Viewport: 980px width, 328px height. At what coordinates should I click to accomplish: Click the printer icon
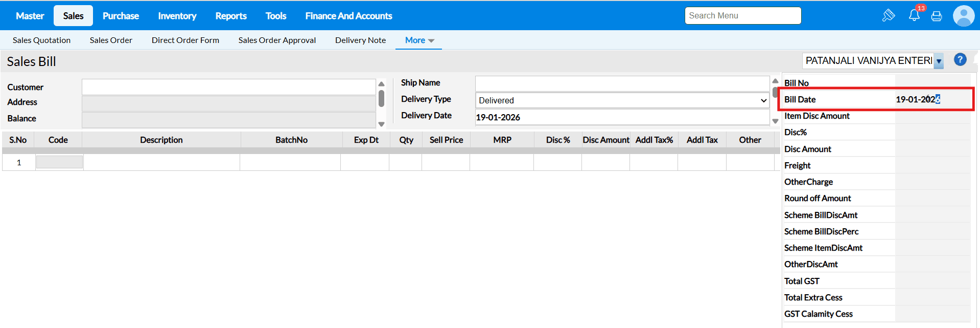click(x=937, y=16)
